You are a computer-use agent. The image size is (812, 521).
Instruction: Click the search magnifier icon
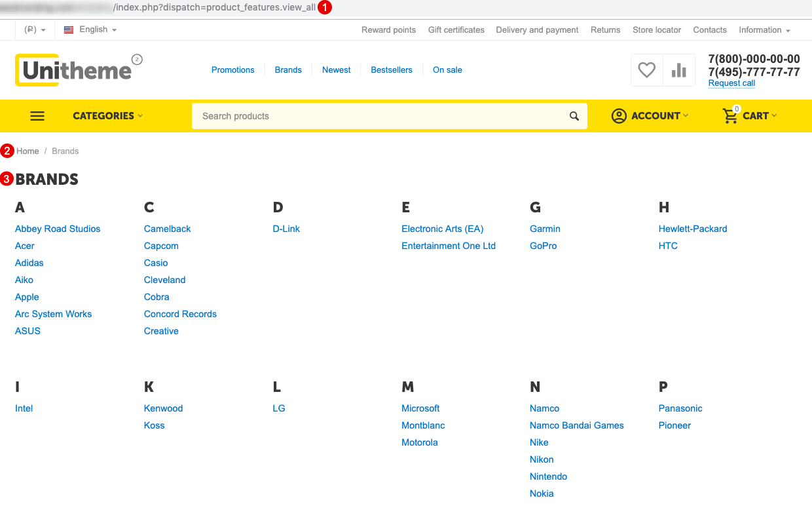pos(574,116)
